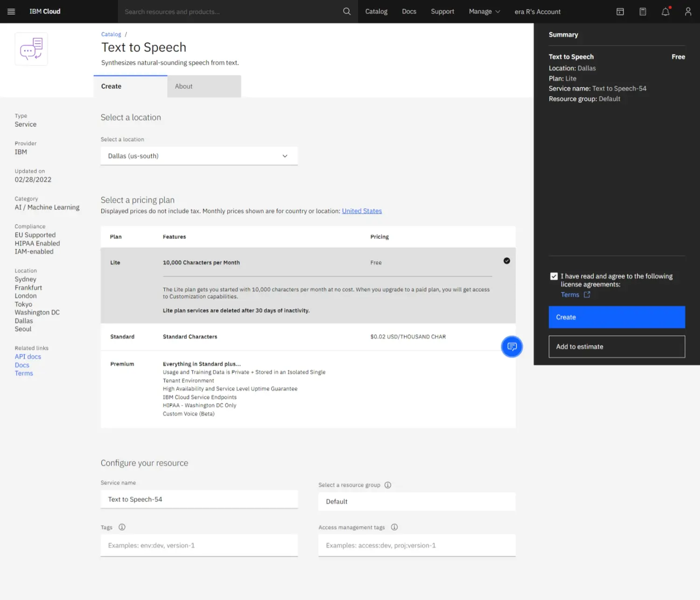Click info icon beside Tags label
The width and height of the screenshot is (700, 600).
click(122, 527)
